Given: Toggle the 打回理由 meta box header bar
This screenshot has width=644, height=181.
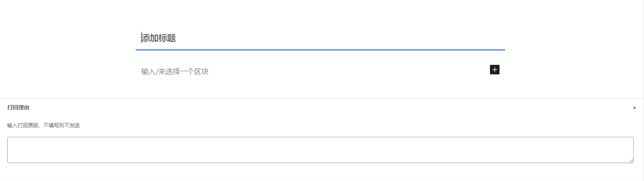Looking at the screenshot, I should (318, 107).
